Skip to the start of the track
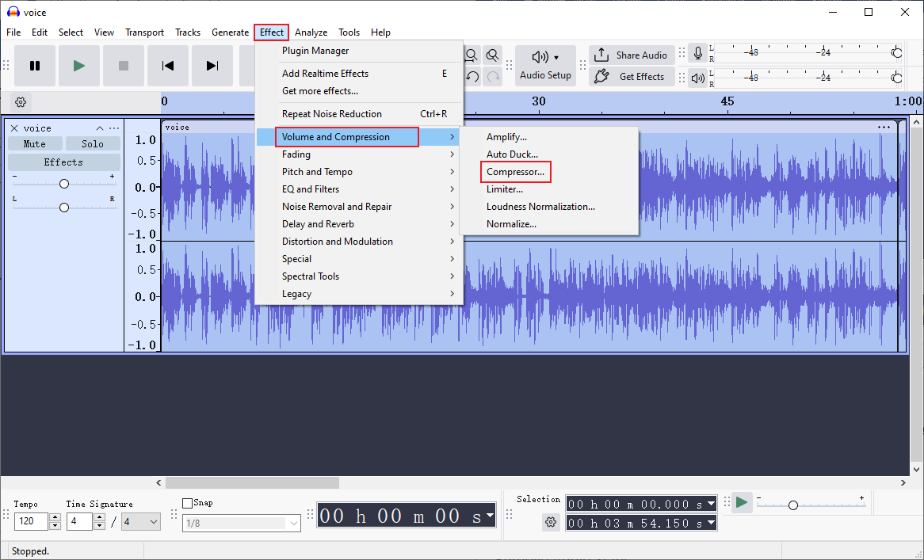The width and height of the screenshot is (924, 560). pyautogui.click(x=168, y=66)
